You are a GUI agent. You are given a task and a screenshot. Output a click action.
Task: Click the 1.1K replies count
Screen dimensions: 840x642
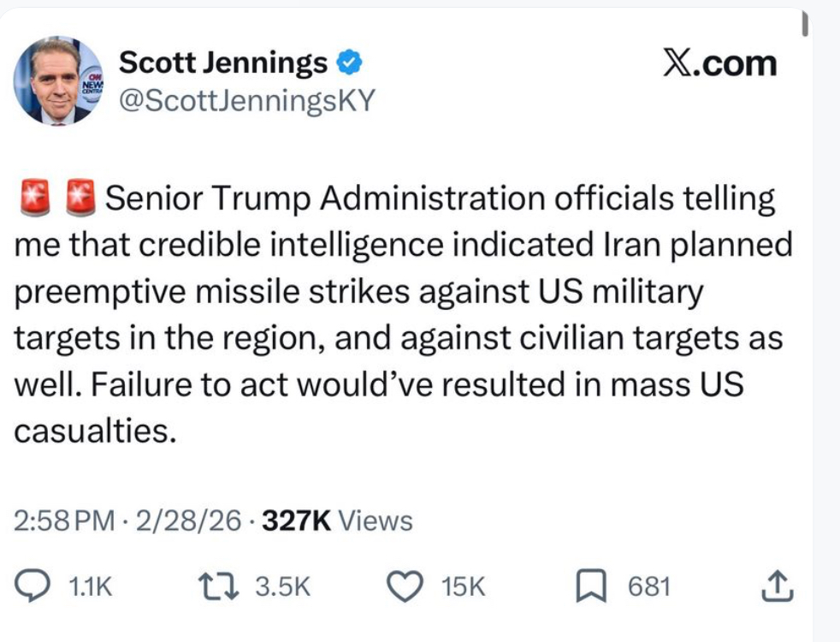(90, 587)
